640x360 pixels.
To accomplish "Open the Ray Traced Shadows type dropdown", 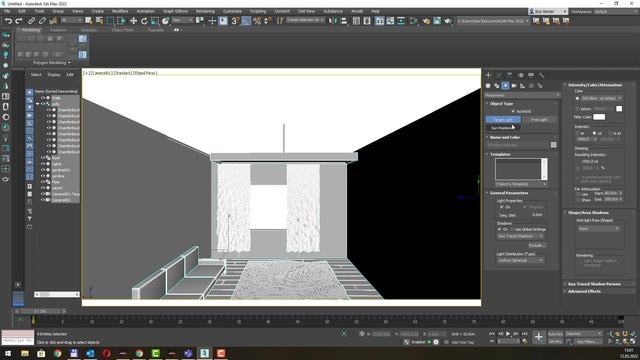I will (x=520, y=236).
